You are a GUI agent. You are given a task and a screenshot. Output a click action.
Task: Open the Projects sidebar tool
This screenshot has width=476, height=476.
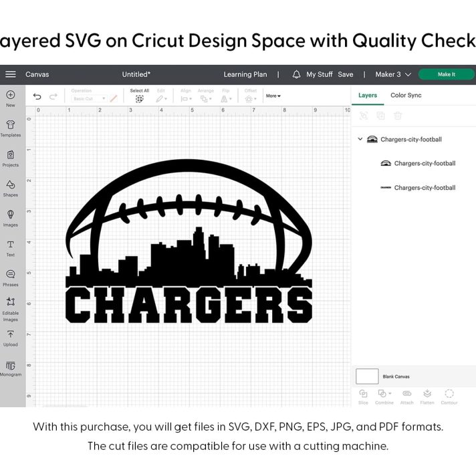[x=10, y=158]
